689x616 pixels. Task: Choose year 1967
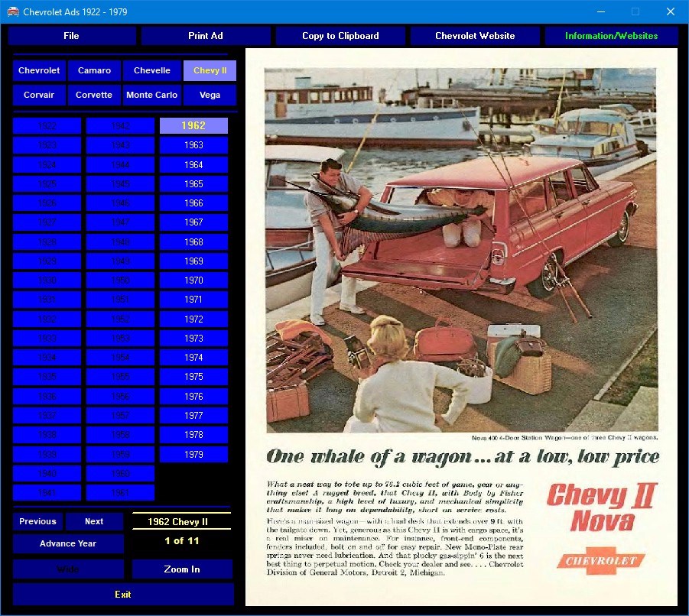[193, 222]
